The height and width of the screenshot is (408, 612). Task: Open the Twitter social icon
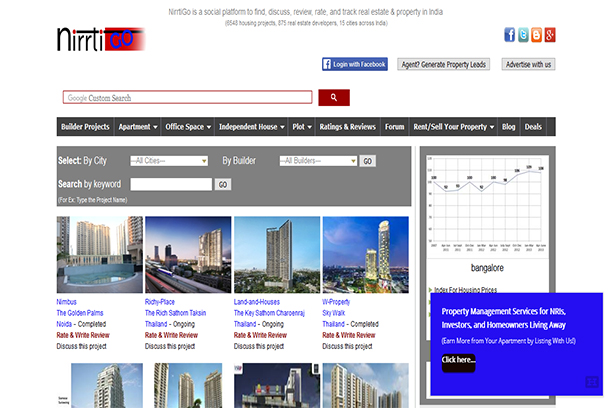[x=523, y=35]
